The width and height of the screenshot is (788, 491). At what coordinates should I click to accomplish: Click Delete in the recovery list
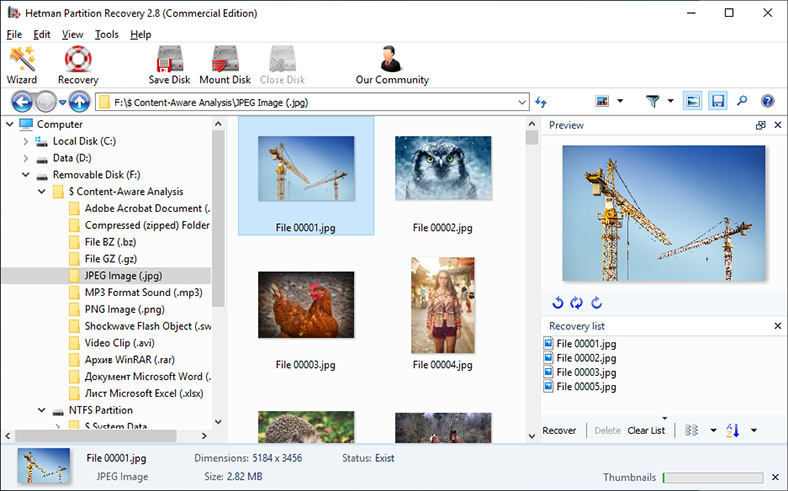click(608, 430)
